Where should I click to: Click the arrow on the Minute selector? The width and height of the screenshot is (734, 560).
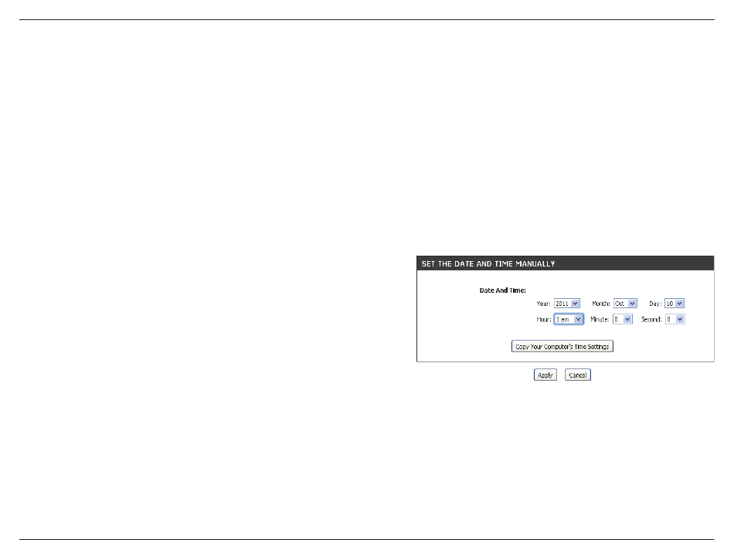tap(627, 319)
